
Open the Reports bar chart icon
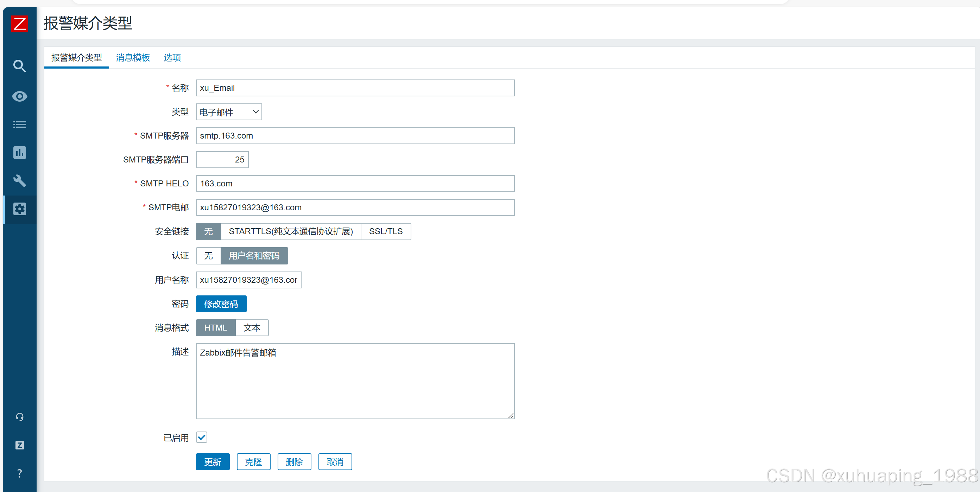(19, 153)
